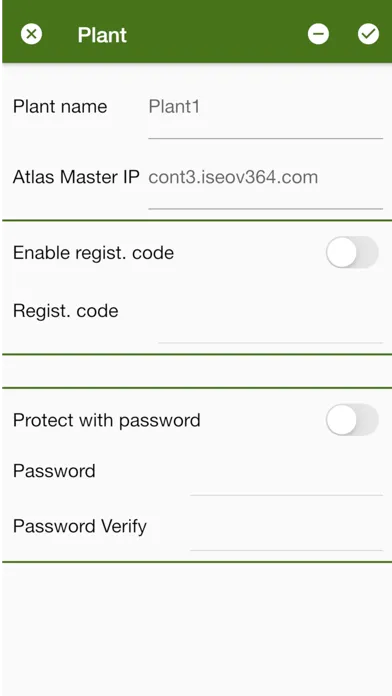Enable the Protect with password switch

click(352, 419)
